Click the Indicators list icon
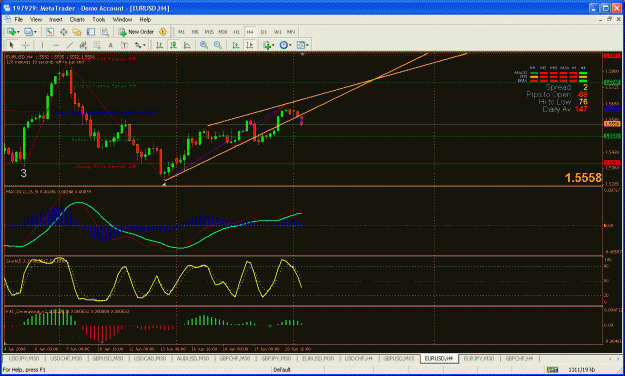This screenshot has height=376, width=625. [267, 45]
